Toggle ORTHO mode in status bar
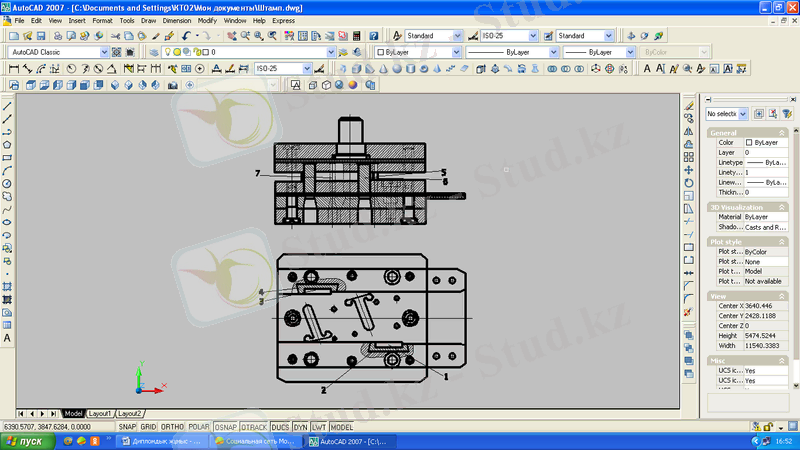 point(172,427)
